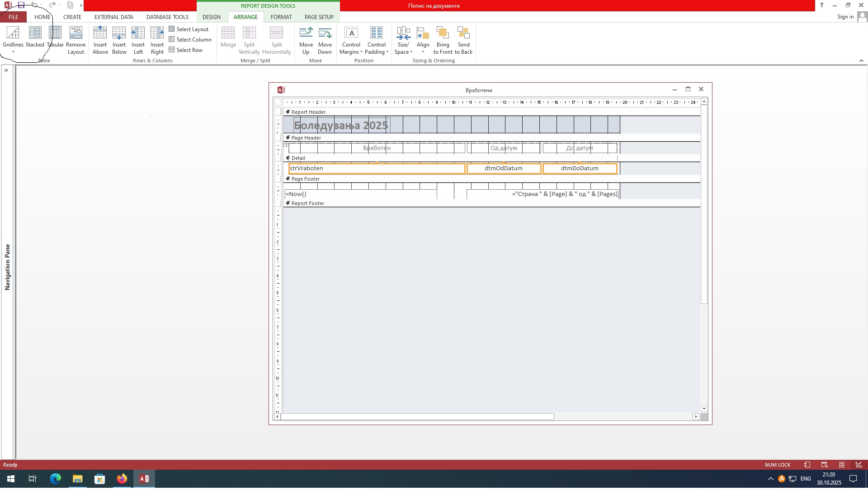Open Firefox from the taskbar
The width and height of the screenshot is (868, 495).
122,479
